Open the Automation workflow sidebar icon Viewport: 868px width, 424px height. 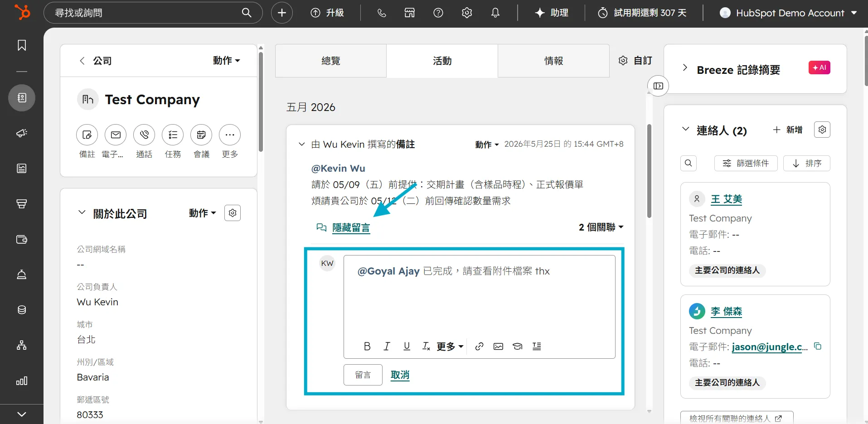(22, 345)
